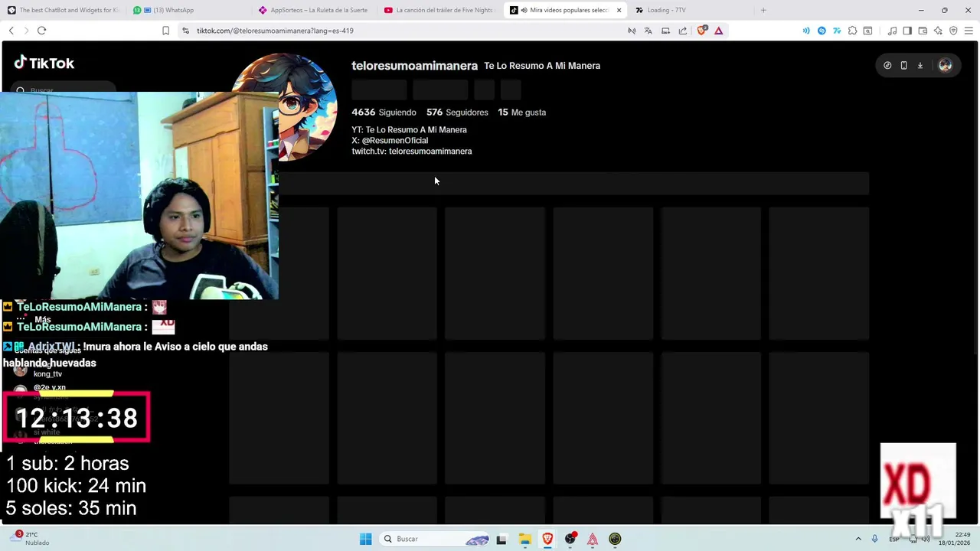Open Brave browser from the taskbar
Image resolution: width=980 pixels, height=551 pixels.
click(x=547, y=539)
